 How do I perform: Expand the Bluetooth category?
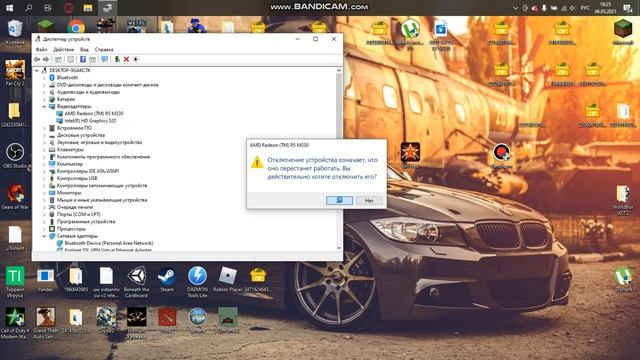(44, 78)
